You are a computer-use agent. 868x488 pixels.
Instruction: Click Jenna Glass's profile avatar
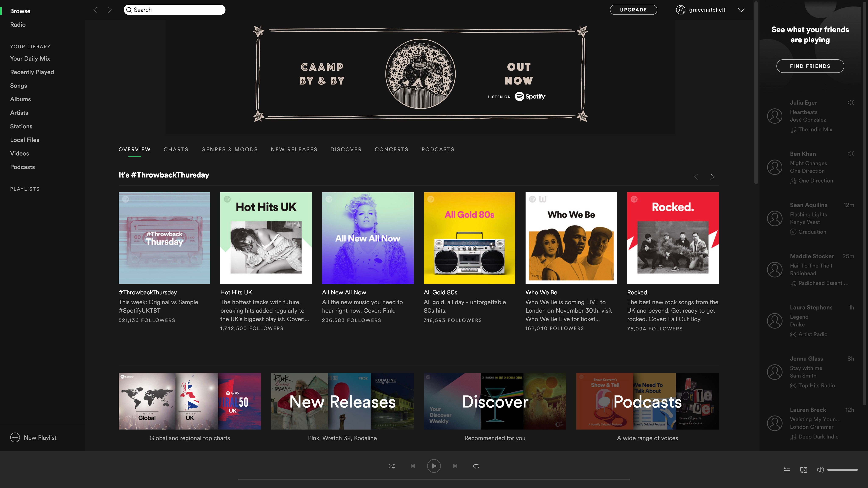[775, 372]
